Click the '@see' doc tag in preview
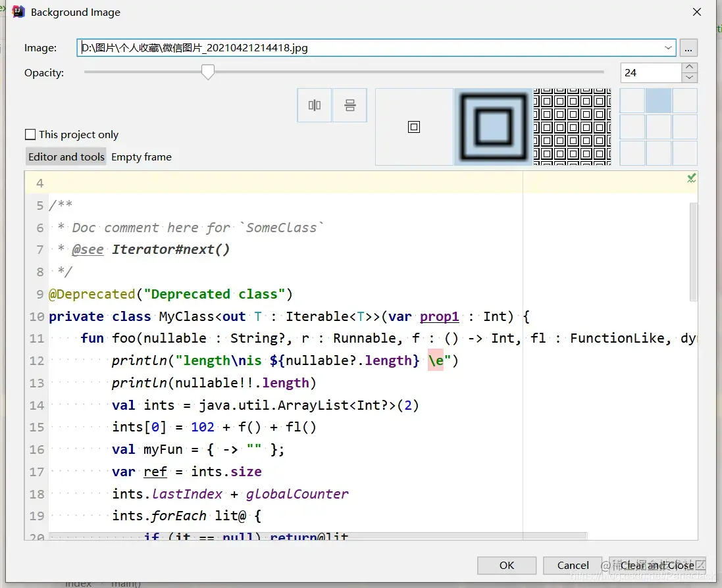Screen dimensions: 722x588 click(x=88, y=249)
